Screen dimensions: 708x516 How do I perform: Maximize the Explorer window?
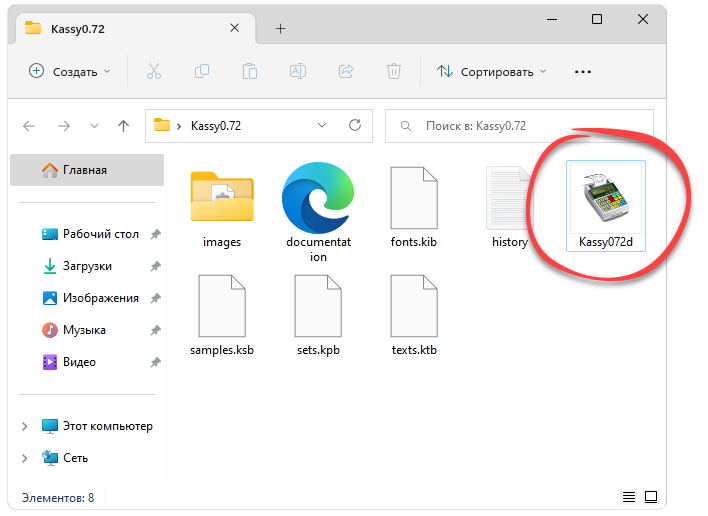click(x=597, y=19)
